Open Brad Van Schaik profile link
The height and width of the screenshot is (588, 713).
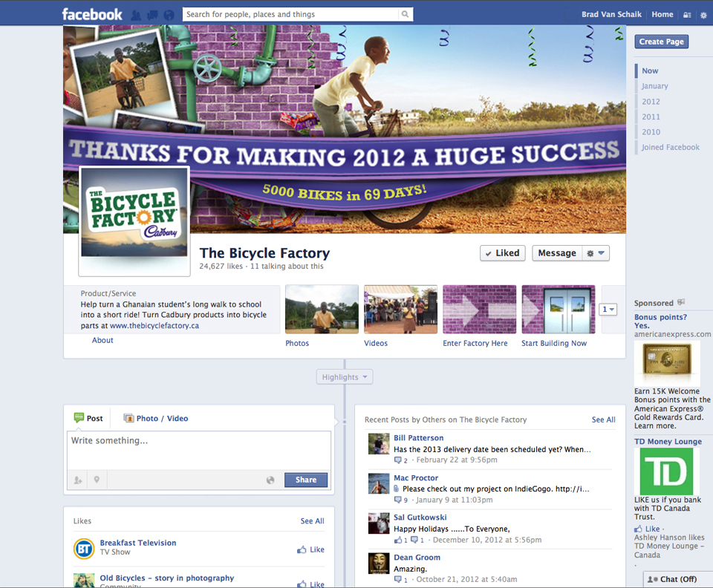[x=611, y=15]
